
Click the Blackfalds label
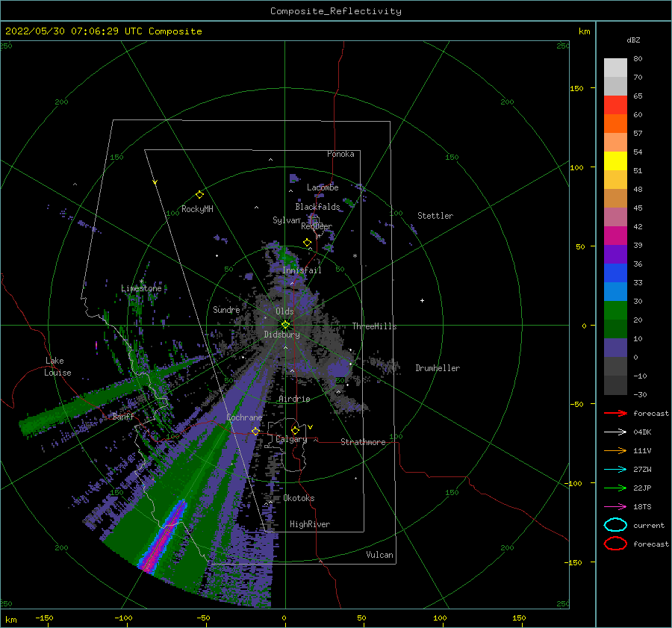[317, 207]
